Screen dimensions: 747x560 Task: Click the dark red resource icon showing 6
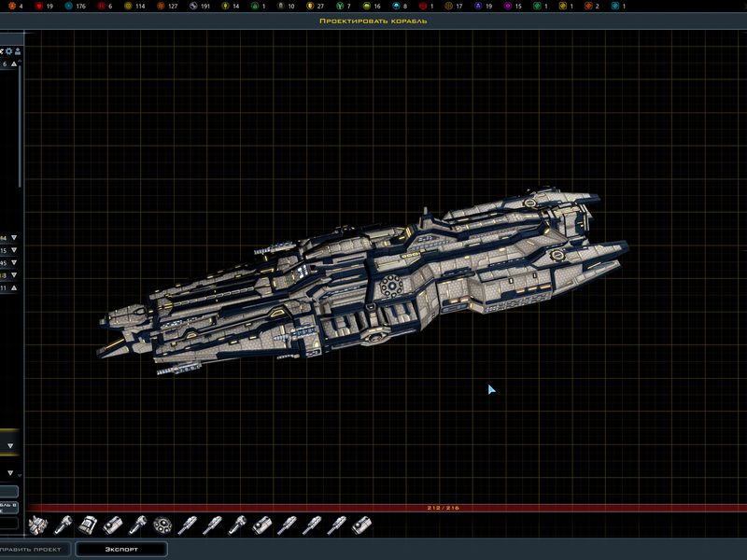(x=101, y=7)
